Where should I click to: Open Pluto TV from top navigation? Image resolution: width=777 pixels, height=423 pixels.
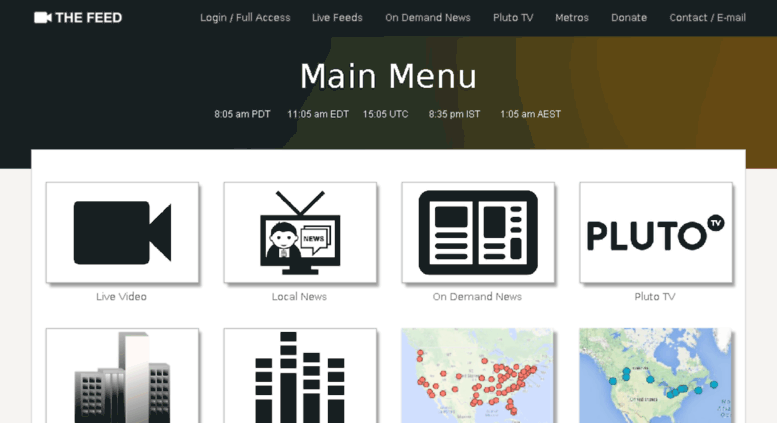point(513,18)
